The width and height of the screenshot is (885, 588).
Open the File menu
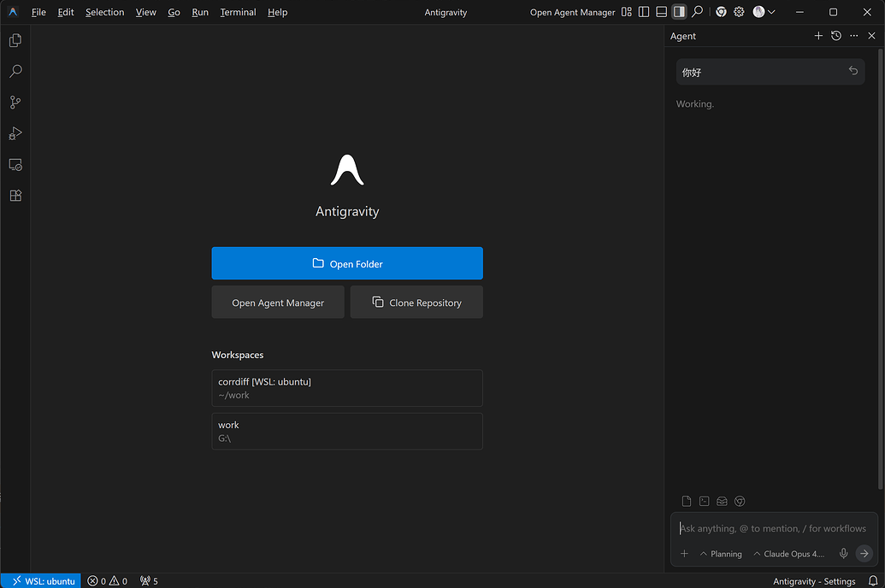[x=39, y=12]
